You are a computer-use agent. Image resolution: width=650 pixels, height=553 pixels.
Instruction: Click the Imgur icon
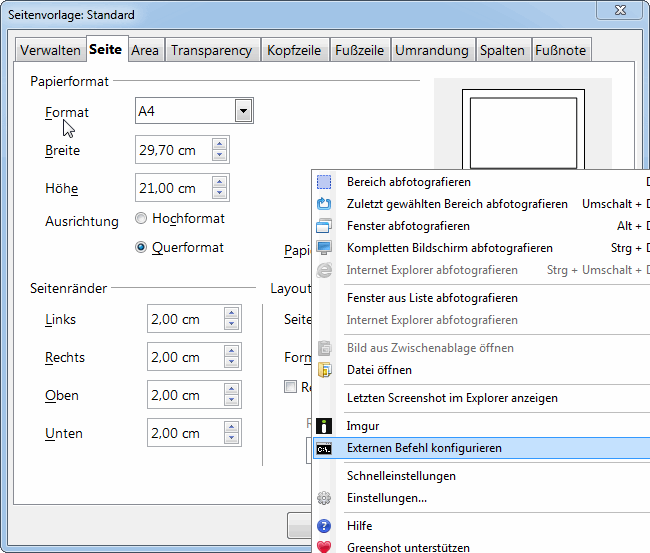point(324,426)
